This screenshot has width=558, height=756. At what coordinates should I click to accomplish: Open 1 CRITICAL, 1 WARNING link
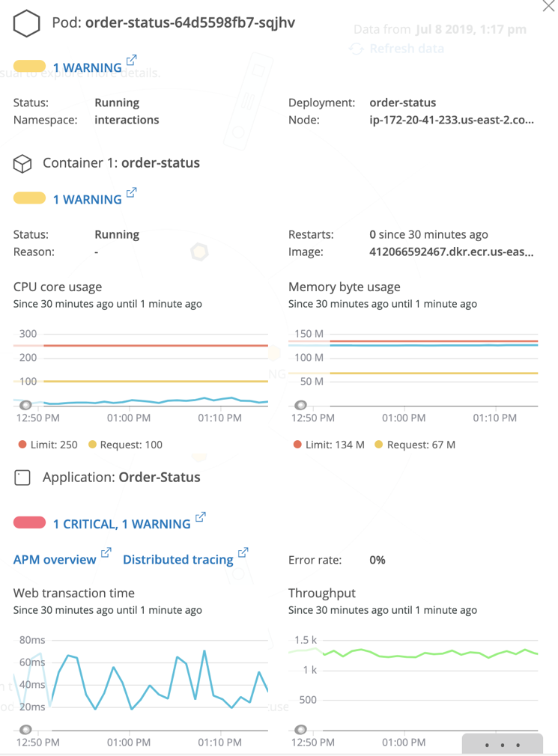121,524
